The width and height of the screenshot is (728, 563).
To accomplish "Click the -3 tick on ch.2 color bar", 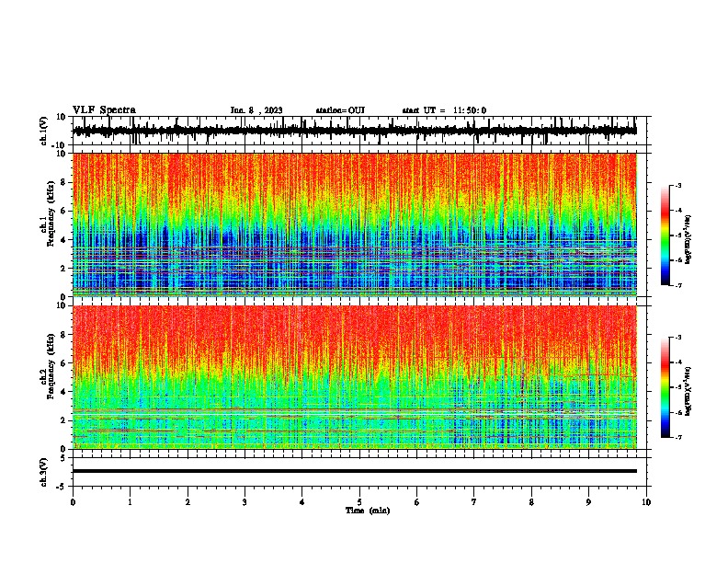I will point(678,338).
